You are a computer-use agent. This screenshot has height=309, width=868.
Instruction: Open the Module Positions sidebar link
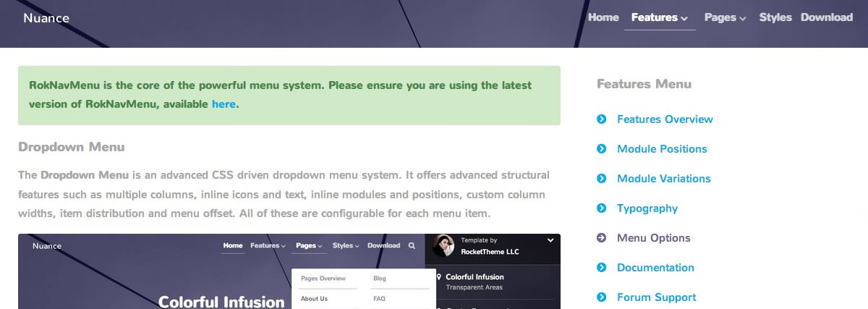click(662, 149)
